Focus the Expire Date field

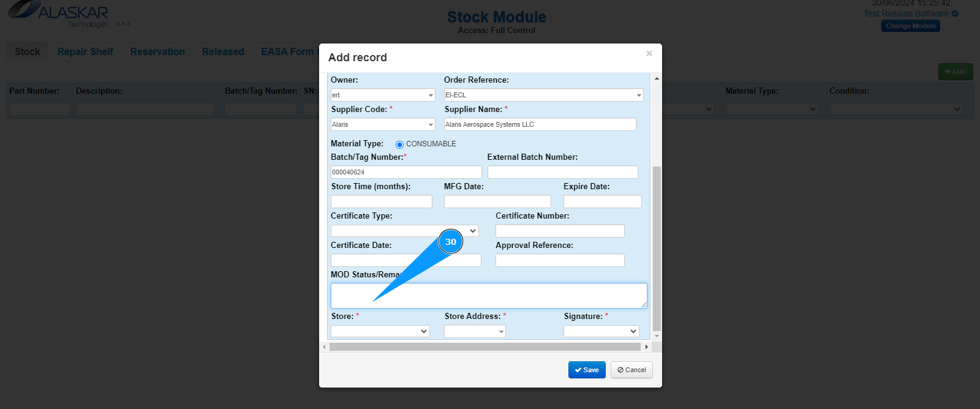[602, 201]
